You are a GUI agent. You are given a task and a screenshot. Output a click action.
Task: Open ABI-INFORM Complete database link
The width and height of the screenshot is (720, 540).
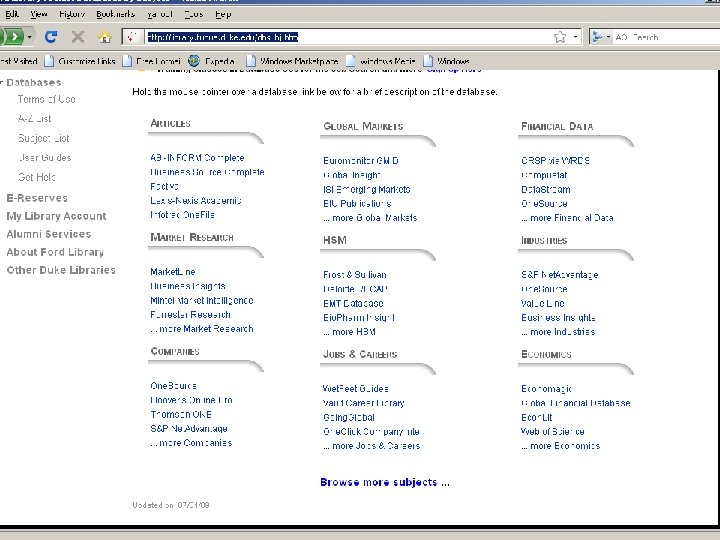coord(197,158)
